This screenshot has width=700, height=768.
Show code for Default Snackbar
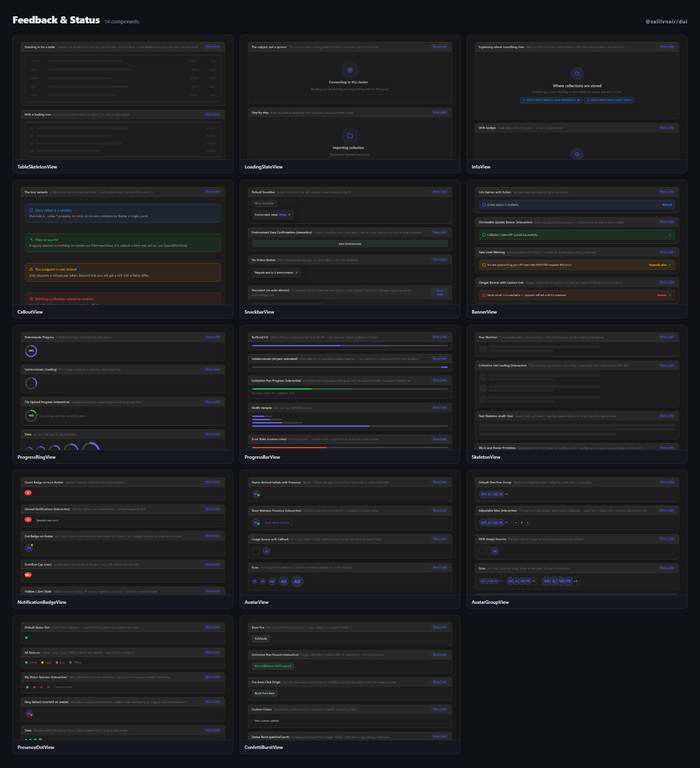(439, 192)
